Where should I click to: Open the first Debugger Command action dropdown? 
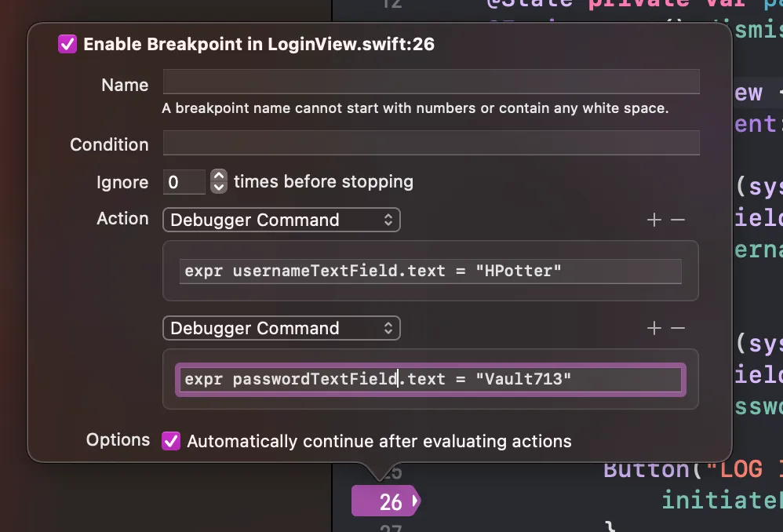(281, 220)
